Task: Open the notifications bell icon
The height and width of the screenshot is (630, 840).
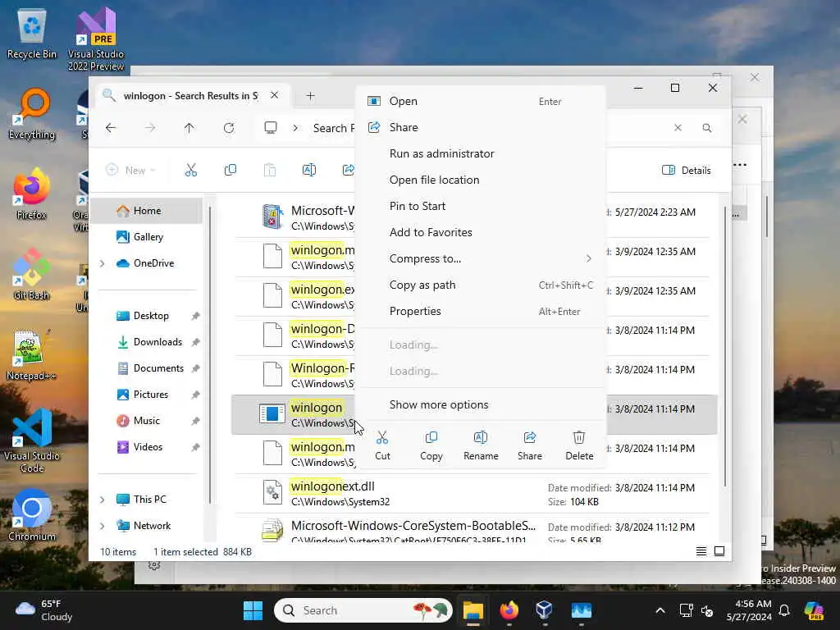Action: tap(784, 610)
